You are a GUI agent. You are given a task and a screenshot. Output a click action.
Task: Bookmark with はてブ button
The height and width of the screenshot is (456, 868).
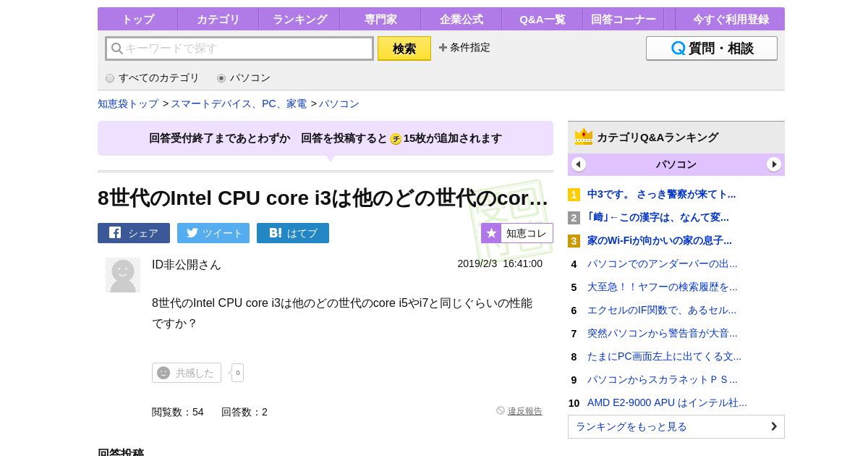point(293,233)
